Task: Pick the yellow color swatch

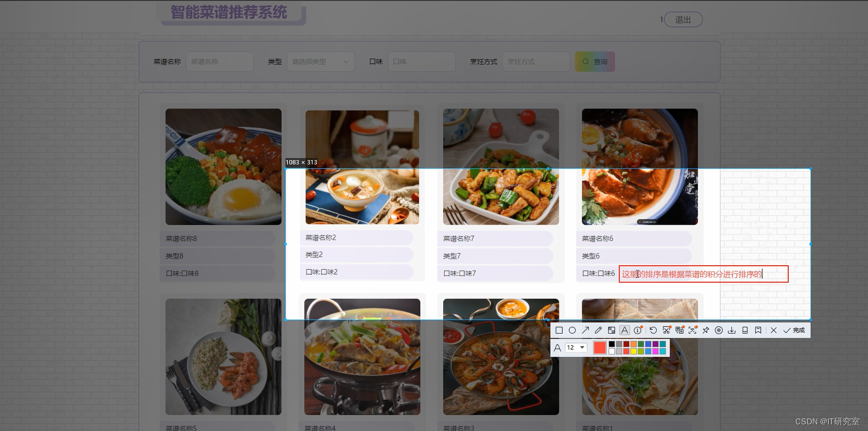Action: pos(633,351)
